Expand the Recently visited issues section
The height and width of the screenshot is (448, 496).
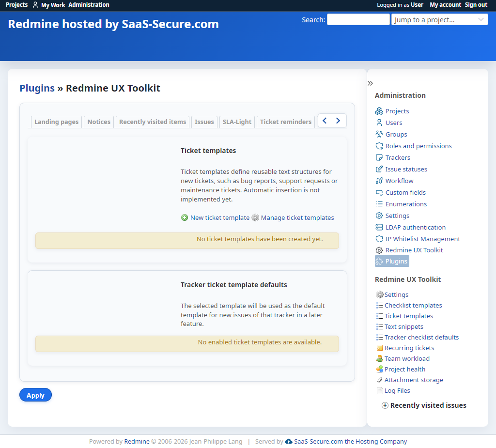point(424,405)
